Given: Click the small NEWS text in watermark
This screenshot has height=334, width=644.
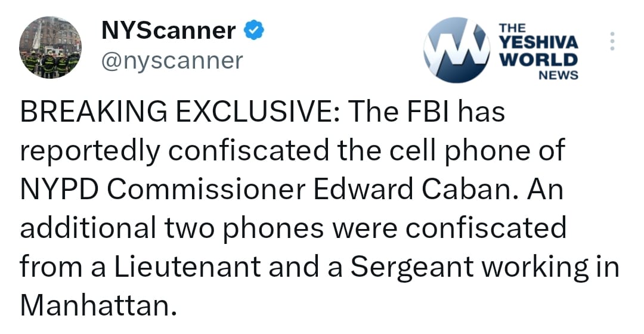Looking at the screenshot, I should point(558,75).
